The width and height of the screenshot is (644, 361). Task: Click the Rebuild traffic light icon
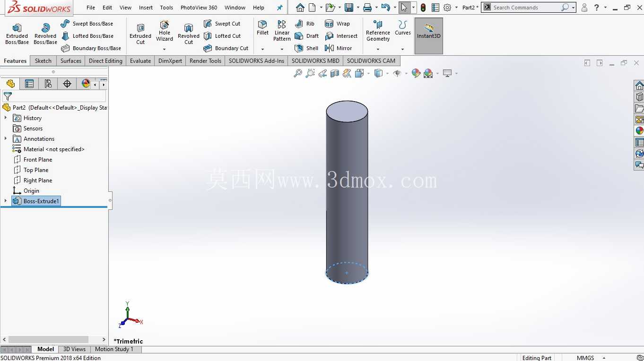[x=423, y=8]
